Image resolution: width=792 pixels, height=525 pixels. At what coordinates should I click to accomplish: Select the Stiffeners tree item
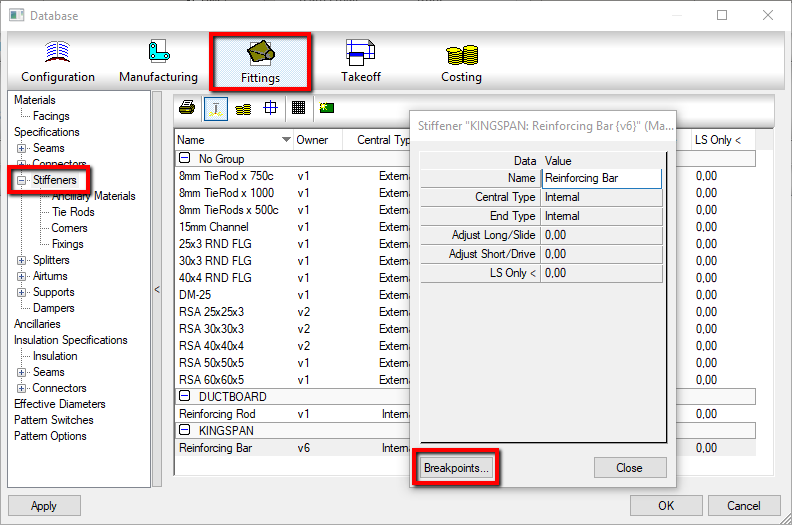[x=55, y=180]
